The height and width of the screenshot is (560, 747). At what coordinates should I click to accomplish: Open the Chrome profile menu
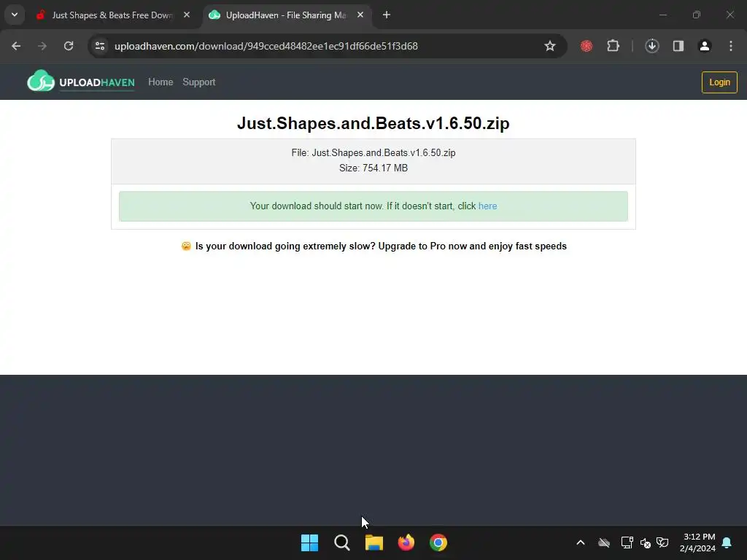pyautogui.click(x=705, y=46)
